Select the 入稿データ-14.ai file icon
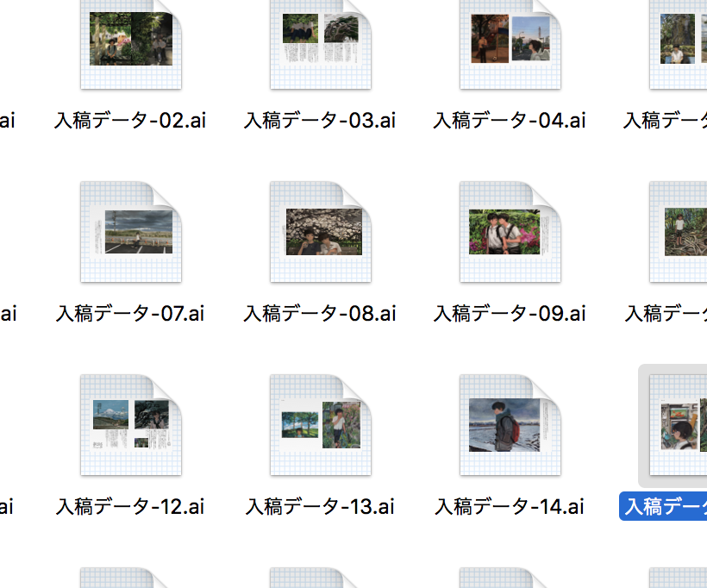707x588 pixels. tap(510, 425)
